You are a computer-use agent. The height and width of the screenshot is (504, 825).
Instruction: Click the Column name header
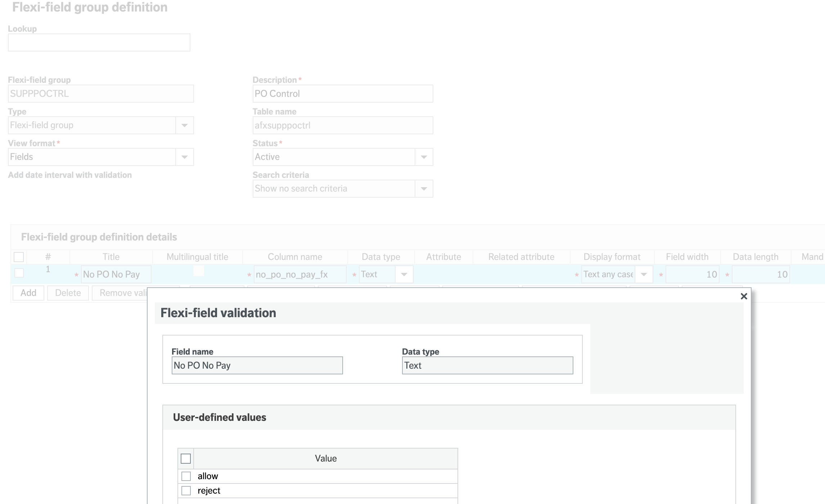click(x=295, y=257)
